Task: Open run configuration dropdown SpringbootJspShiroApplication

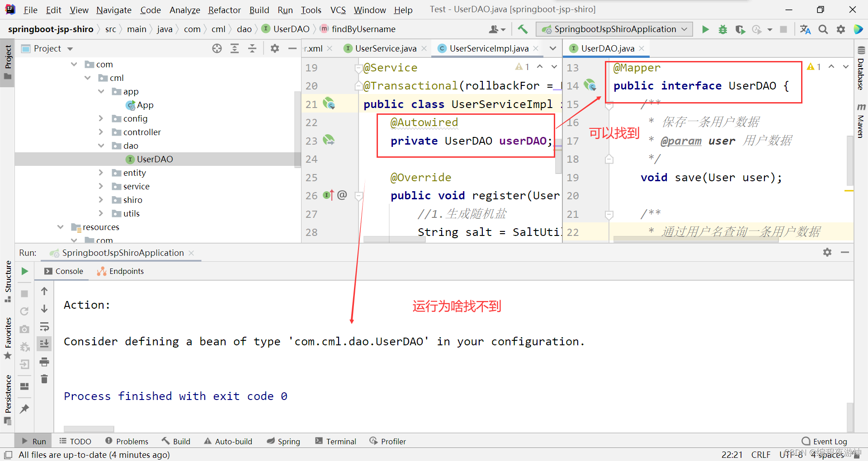Action: click(613, 29)
